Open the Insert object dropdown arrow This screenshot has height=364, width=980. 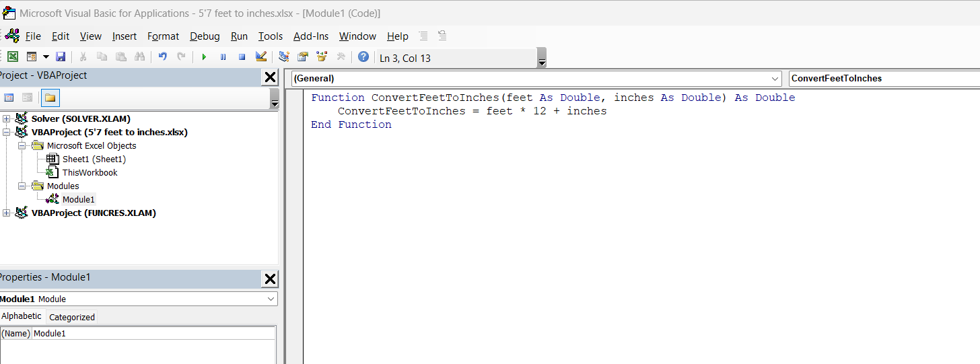[46, 57]
